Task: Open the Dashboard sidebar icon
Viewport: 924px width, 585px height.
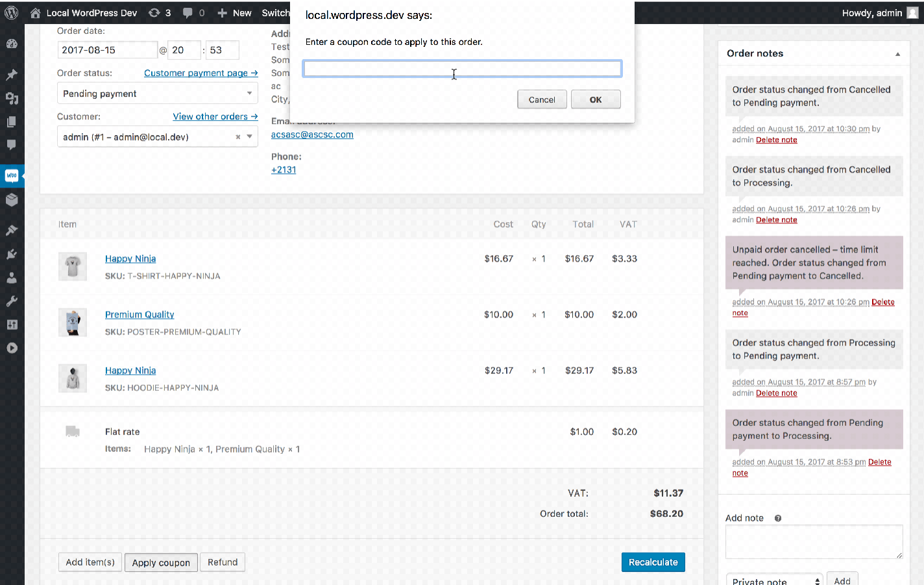Action: (12, 44)
